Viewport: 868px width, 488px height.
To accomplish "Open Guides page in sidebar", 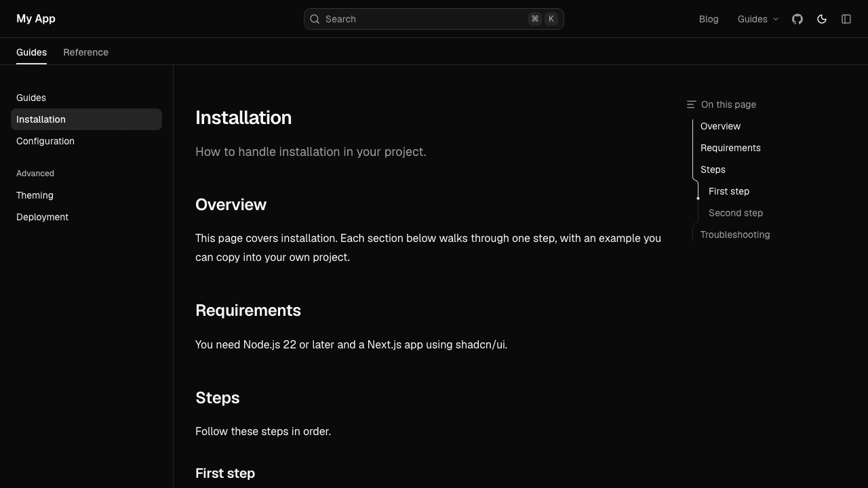I will pos(86,98).
